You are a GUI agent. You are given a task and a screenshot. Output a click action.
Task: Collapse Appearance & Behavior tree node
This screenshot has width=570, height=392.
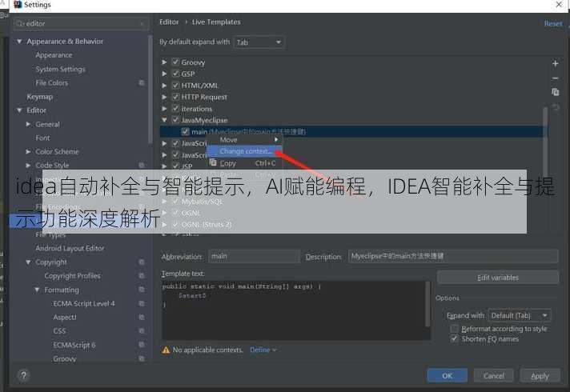19,42
